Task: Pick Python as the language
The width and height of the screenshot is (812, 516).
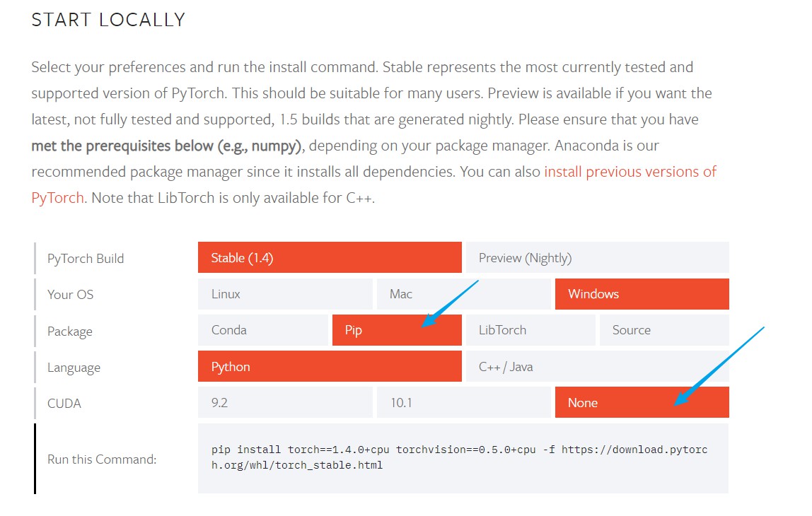Action: coord(330,366)
